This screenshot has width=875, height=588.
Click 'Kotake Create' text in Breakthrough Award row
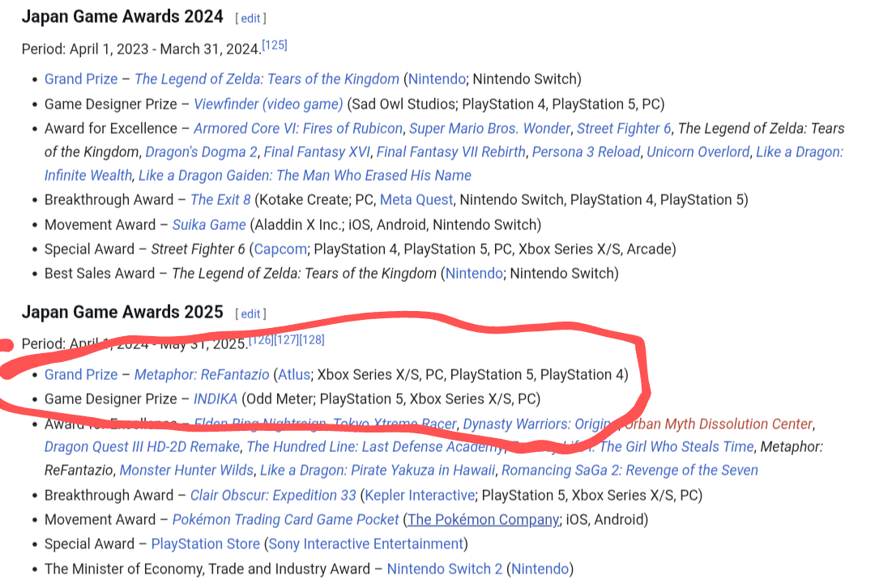click(304, 200)
